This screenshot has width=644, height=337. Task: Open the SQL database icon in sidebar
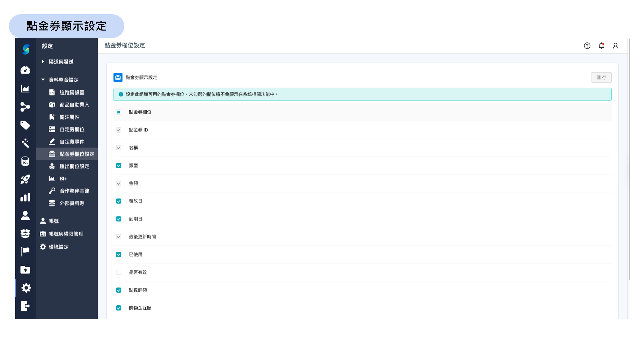25,161
